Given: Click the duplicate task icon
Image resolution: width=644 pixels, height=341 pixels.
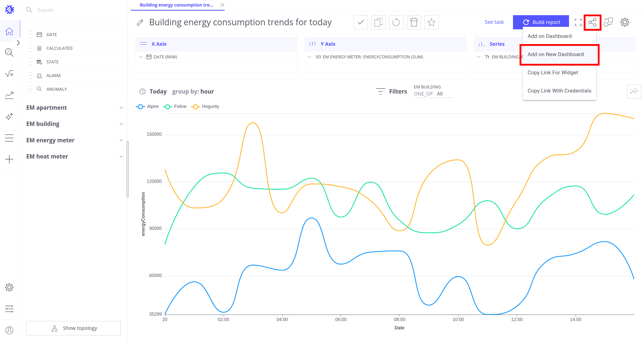Looking at the screenshot, I should 378,22.
